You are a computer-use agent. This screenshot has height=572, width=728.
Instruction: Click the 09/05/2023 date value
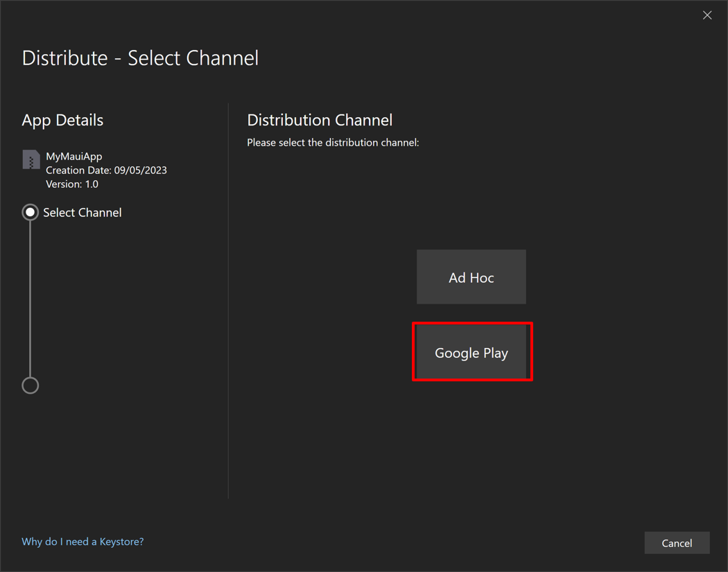(x=141, y=171)
